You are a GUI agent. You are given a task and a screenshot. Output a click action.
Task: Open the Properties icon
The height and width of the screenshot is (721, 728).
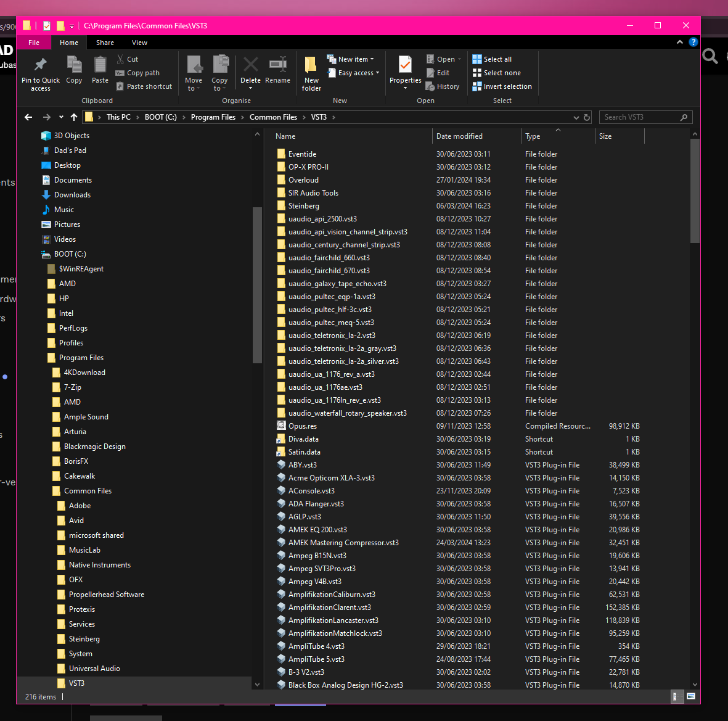[x=406, y=65]
